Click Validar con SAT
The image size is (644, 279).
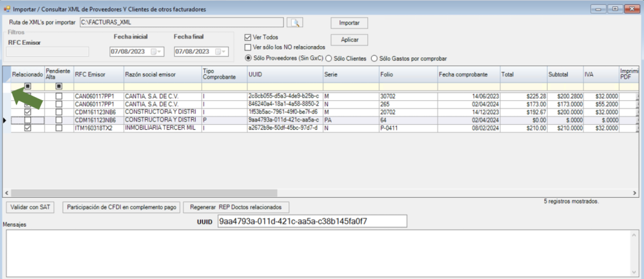(x=30, y=207)
